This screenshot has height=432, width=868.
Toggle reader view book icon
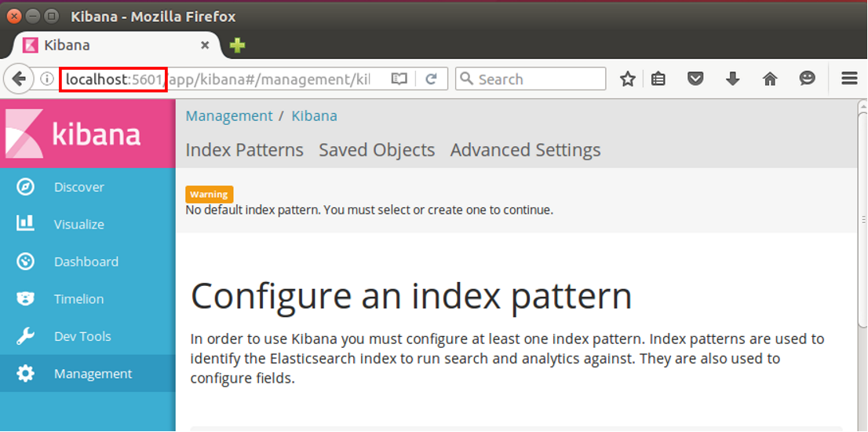click(x=399, y=79)
